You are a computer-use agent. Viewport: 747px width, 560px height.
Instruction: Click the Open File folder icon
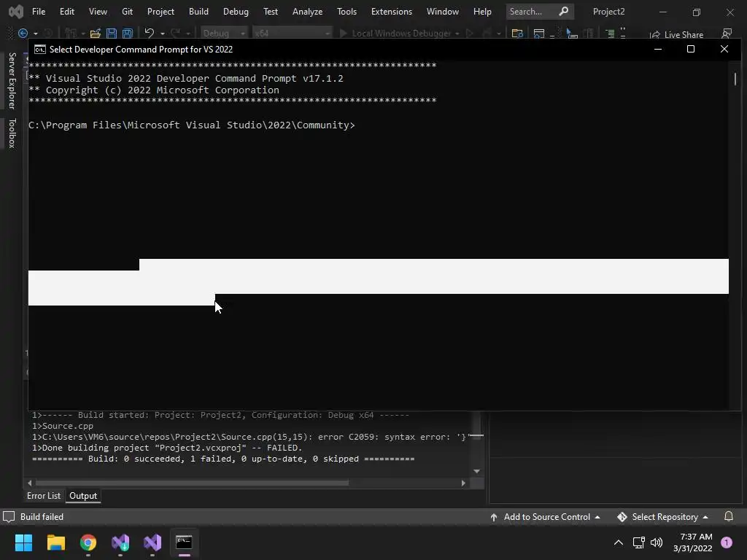pyautogui.click(x=96, y=33)
